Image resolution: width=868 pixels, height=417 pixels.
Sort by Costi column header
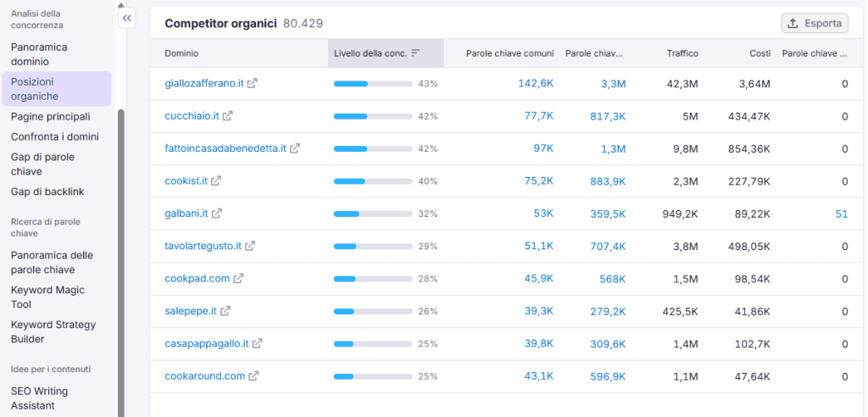point(760,53)
